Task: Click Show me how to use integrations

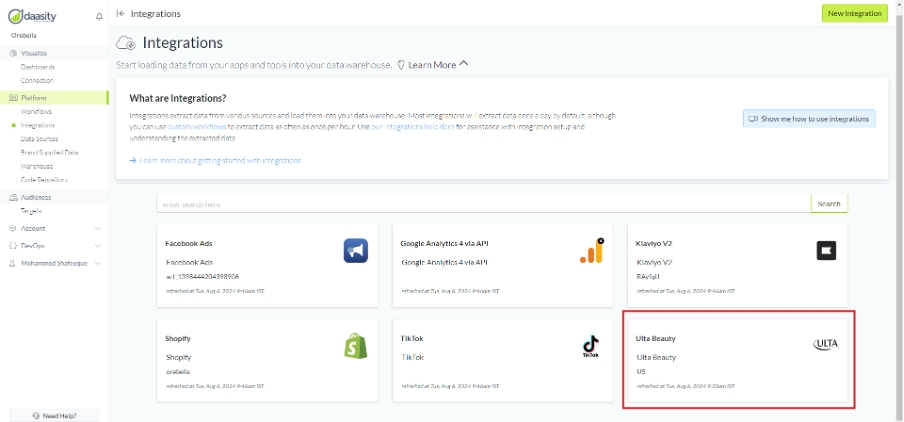Action: click(809, 119)
